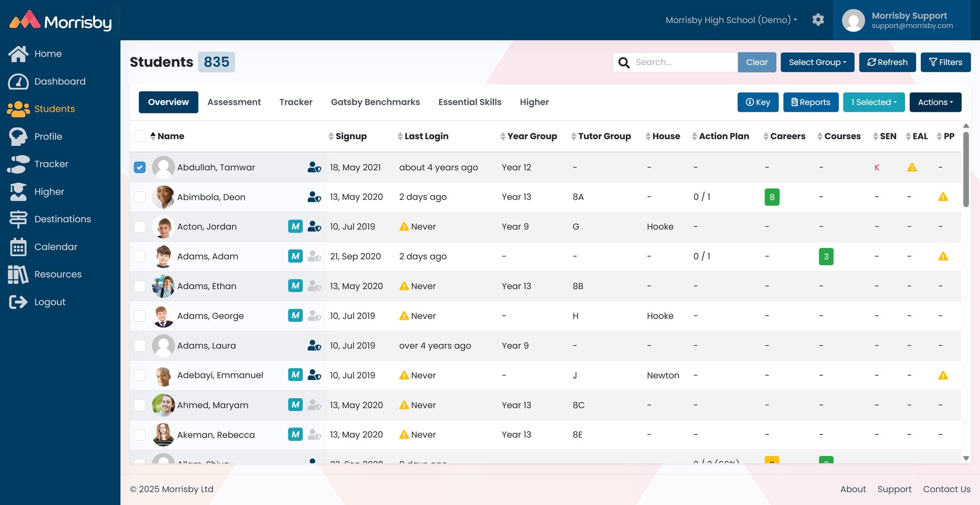Screen dimensions: 980x505
Task: Click the green Careers badge showing 8
Action: [x=772, y=197]
